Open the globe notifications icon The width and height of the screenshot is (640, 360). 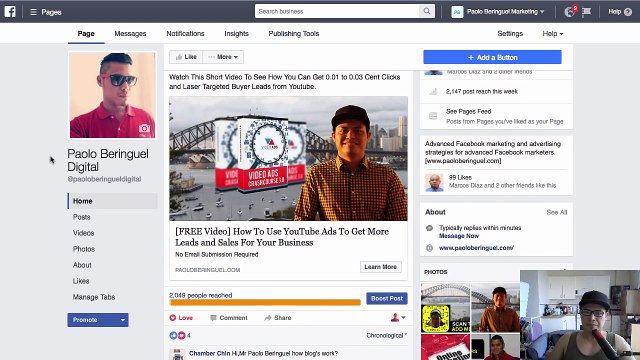tap(570, 12)
